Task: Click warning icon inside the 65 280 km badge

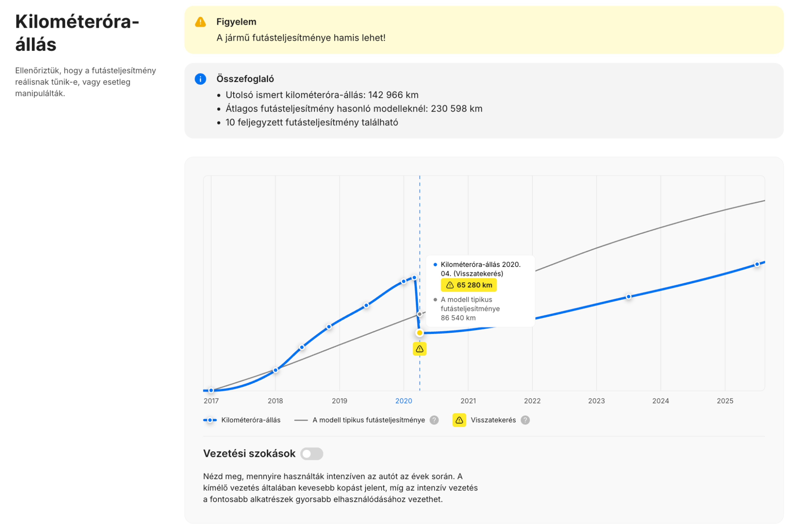Action: point(450,285)
